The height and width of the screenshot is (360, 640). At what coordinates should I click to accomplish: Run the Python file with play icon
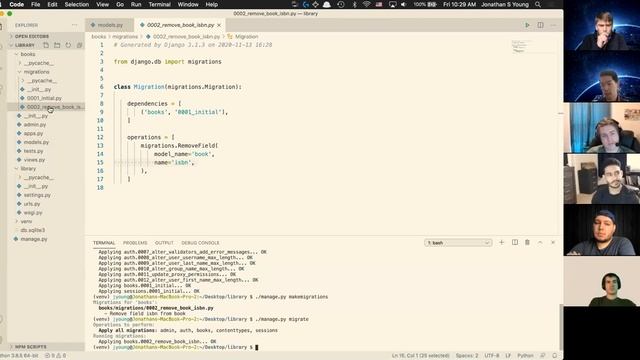coord(527,25)
